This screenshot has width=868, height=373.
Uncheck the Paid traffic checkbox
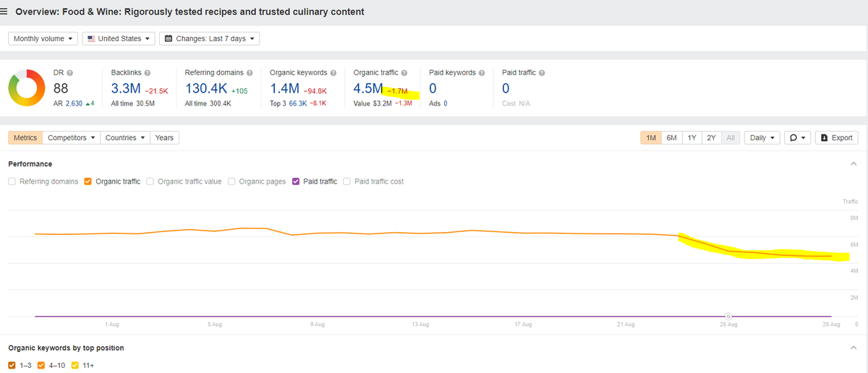296,181
